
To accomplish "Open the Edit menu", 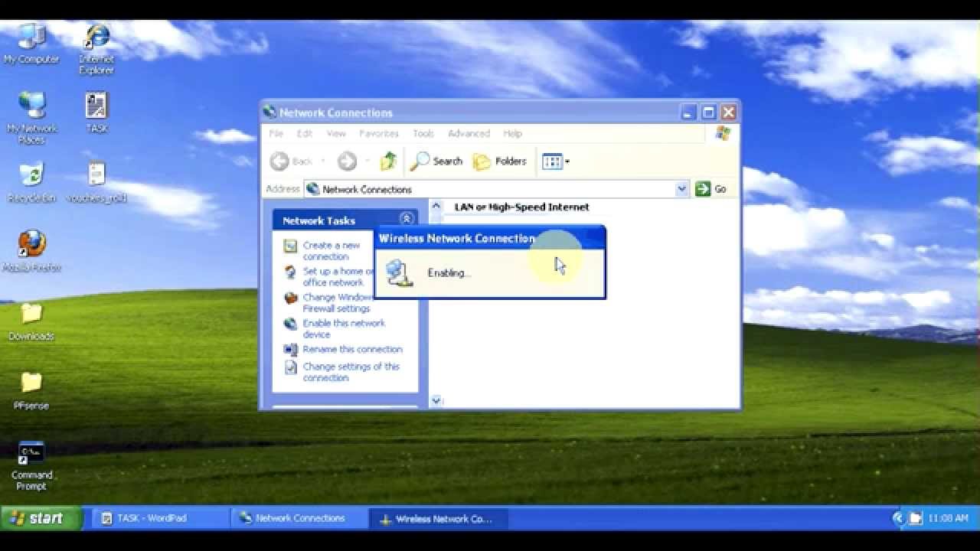I will tap(305, 133).
